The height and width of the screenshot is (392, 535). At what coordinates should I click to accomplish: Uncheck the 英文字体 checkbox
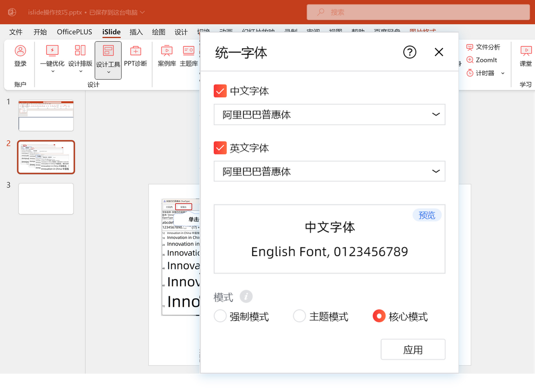(220, 148)
